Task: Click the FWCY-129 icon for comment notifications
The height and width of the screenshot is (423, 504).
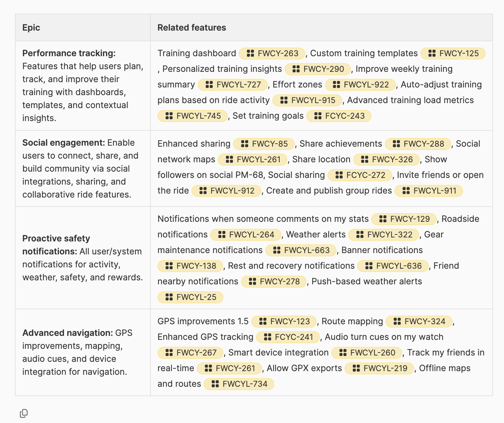Action: tap(382, 219)
